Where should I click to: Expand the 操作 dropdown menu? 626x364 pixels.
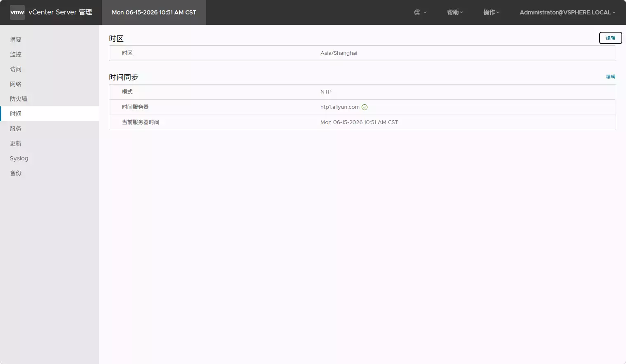(x=491, y=12)
